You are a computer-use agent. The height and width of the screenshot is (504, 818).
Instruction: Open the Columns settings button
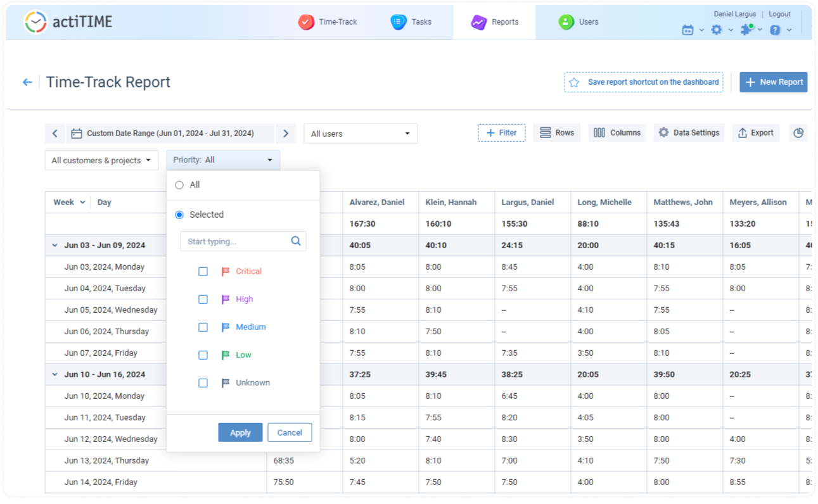pyautogui.click(x=617, y=133)
